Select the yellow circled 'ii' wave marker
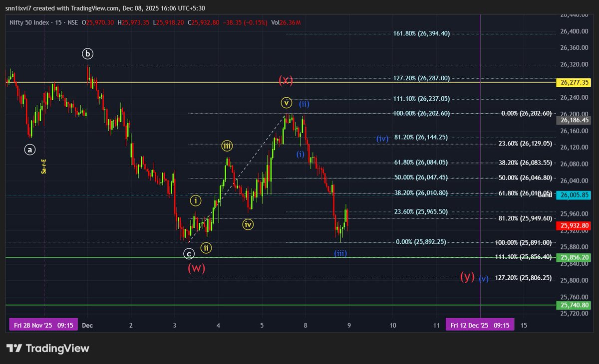Screen dimensions: 599x364 [x=205, y=248]
